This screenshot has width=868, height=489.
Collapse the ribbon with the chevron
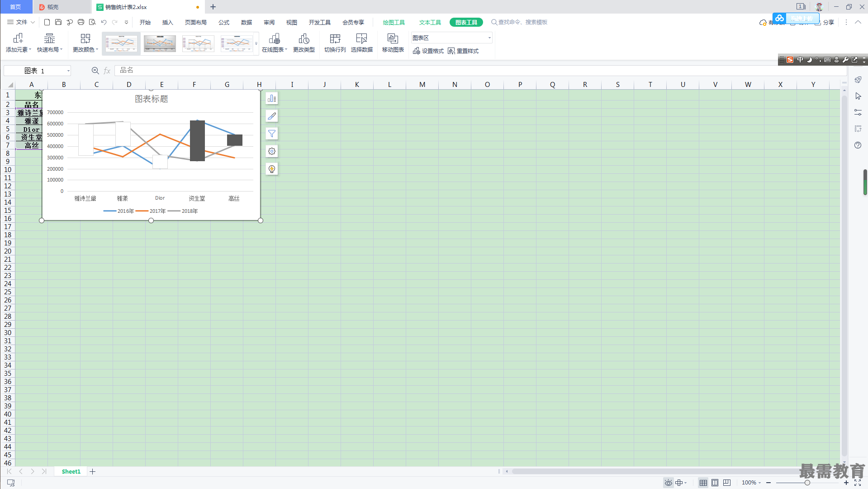[858, 22]
